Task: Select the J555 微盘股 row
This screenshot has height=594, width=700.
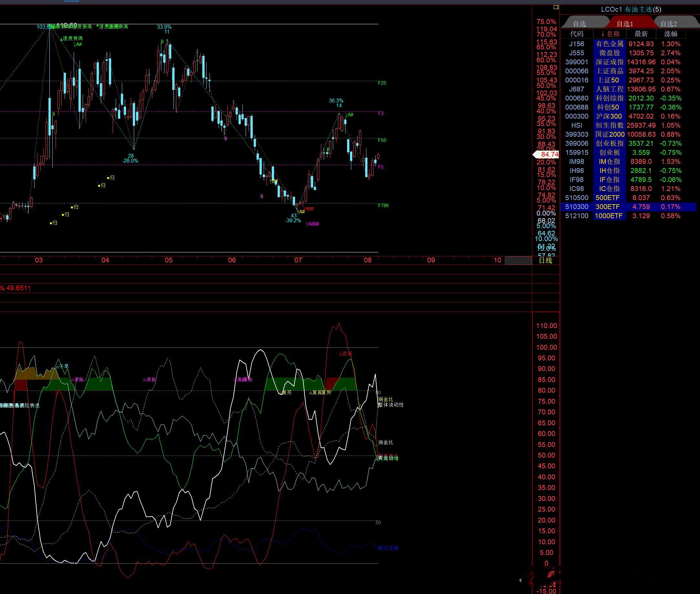Action: 628,53
